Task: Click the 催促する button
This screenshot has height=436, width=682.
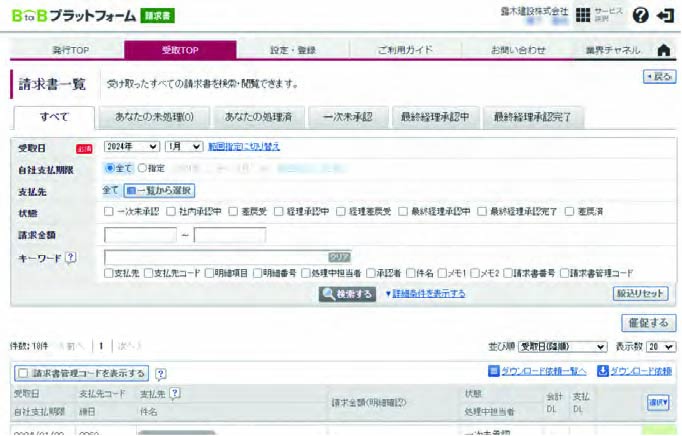Action: pyautogui.click(x=649, y=323)
